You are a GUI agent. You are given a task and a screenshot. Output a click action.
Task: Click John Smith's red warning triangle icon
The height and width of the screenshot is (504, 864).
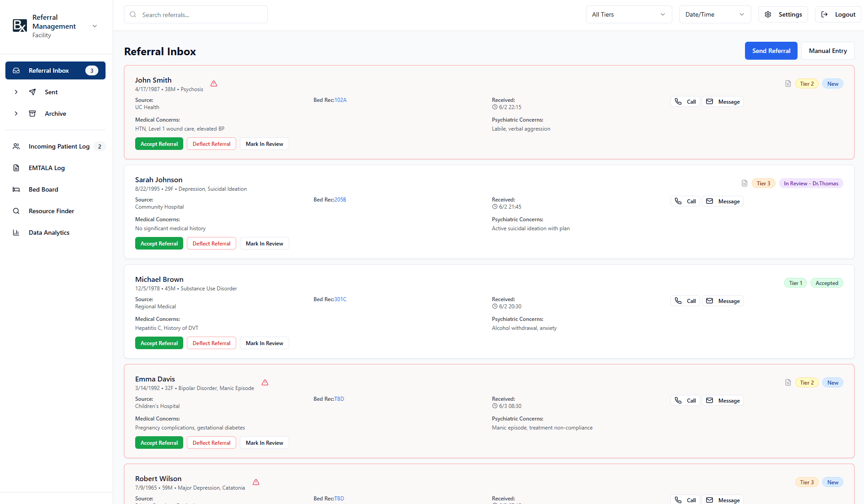[214, 84]
